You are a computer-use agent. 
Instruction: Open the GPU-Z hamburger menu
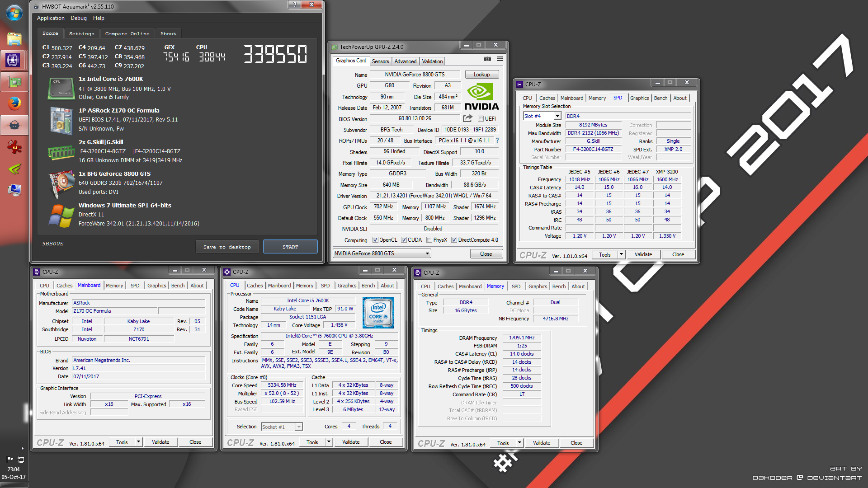(500, 59)
